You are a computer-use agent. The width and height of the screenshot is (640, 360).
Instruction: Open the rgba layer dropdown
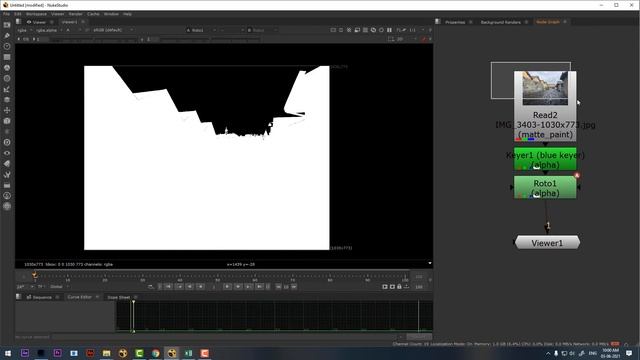pos(24,30)
